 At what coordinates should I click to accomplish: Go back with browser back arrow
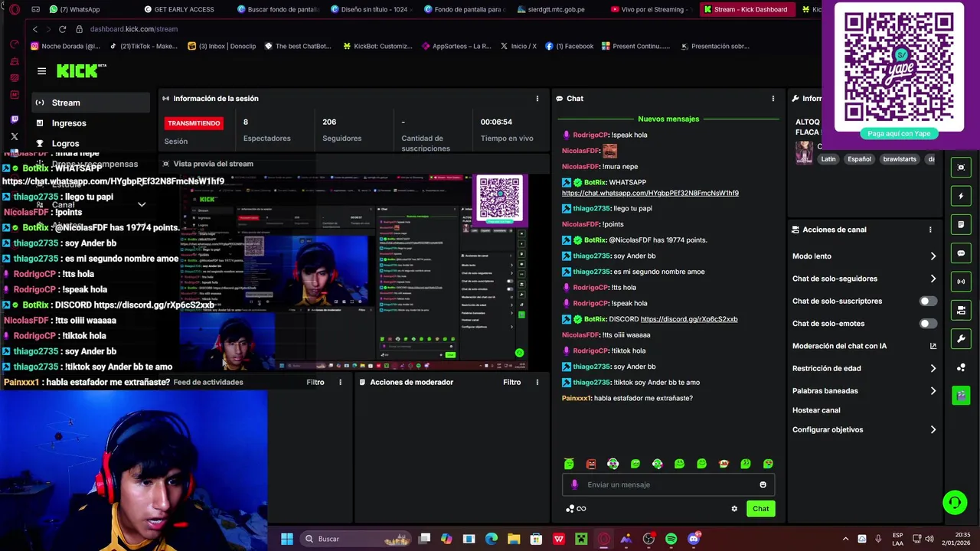point(34,29)
